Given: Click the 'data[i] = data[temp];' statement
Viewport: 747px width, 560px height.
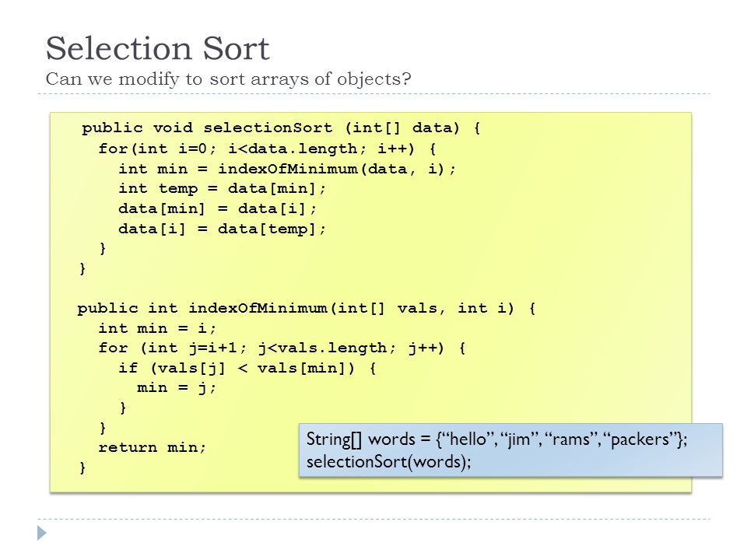Looking at the screenshot, I should point(222,229).
